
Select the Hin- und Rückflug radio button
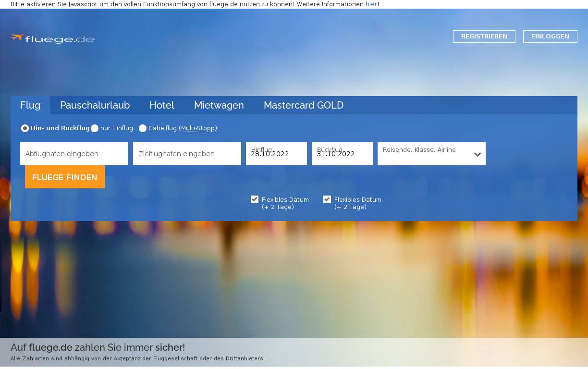[x=25, y=128]
